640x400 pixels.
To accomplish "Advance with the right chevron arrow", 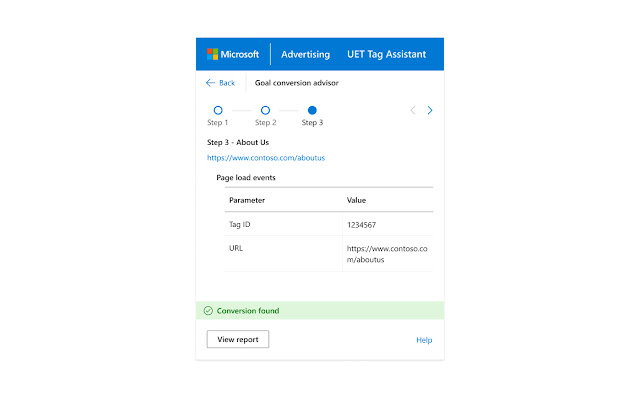I will click(x=430, y=110).
